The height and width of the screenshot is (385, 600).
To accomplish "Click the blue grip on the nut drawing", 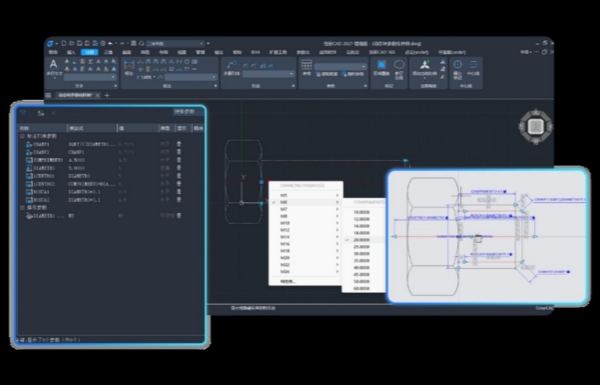I will (262, 182).
